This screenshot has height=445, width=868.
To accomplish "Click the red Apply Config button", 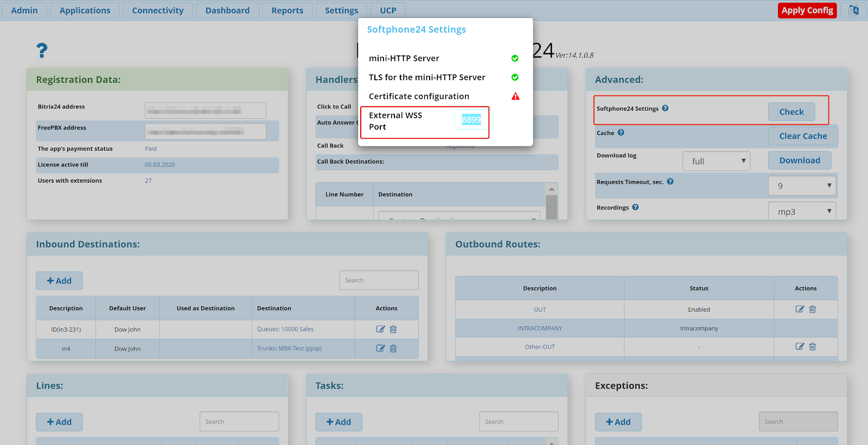I will pyautogui.click(x=807, y=10).
